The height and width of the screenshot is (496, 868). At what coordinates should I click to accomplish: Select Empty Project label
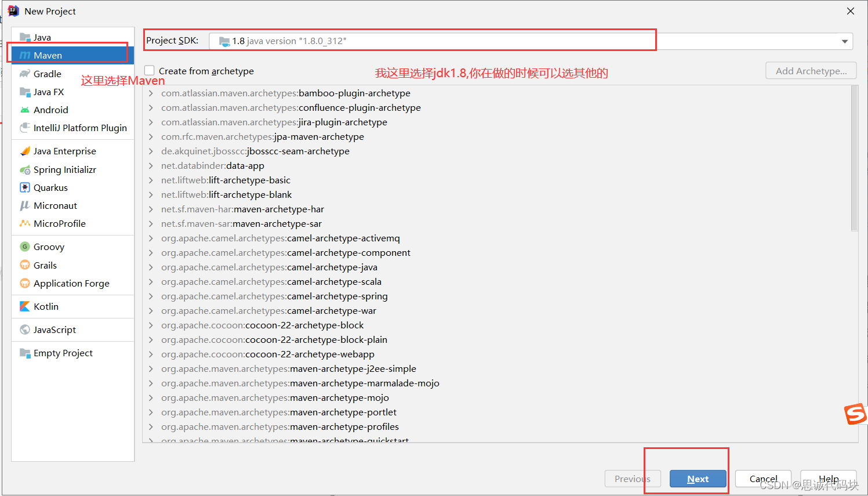[x=63, y=353]
